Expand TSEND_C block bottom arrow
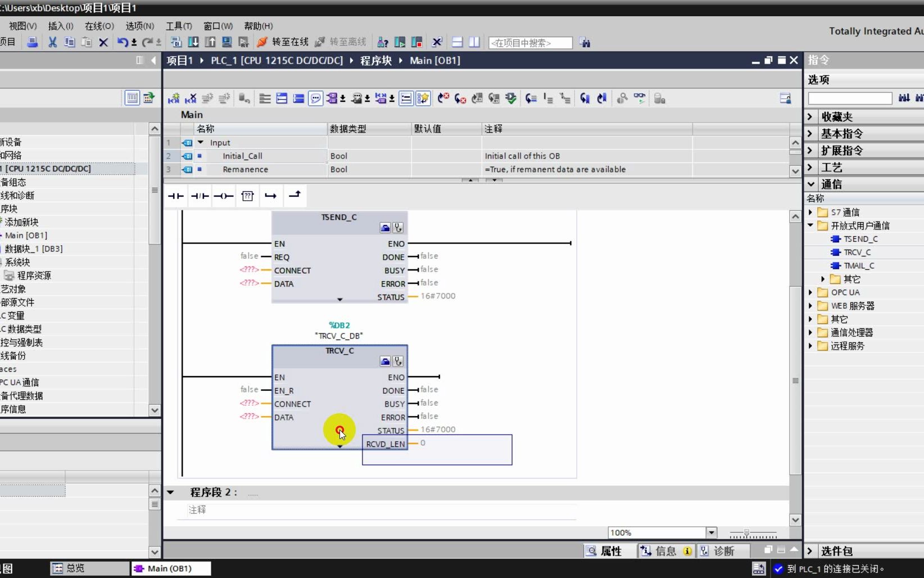This screenshot has height=578, width=924. click(339, 299)
